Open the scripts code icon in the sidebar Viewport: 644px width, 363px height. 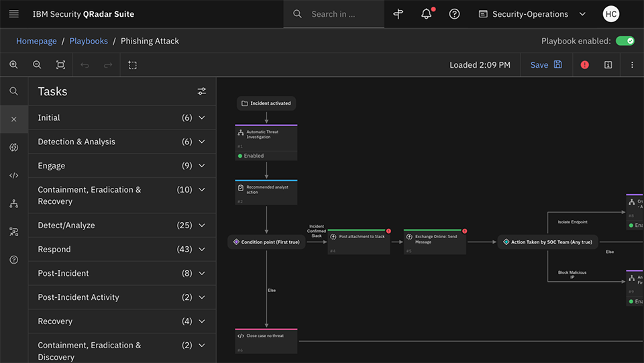point(14,175)
